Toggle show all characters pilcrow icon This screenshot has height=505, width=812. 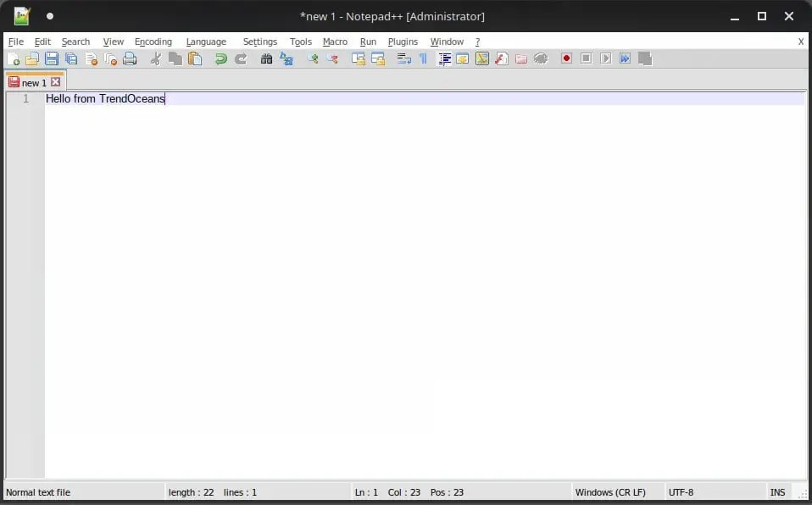pyautogui.click(x=423, y=58)
